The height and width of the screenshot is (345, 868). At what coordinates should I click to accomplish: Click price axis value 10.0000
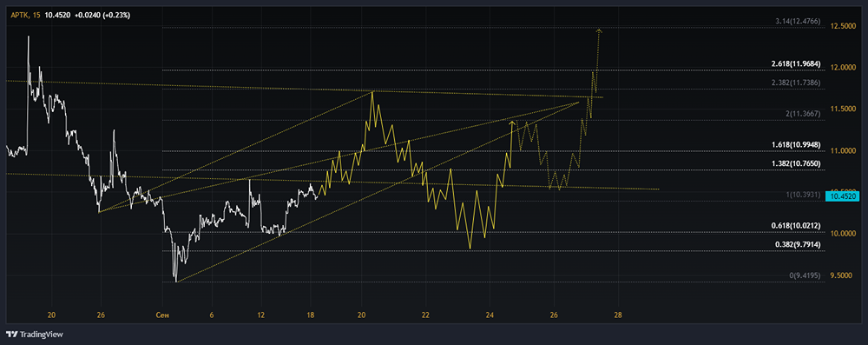(x=844, y=234)
